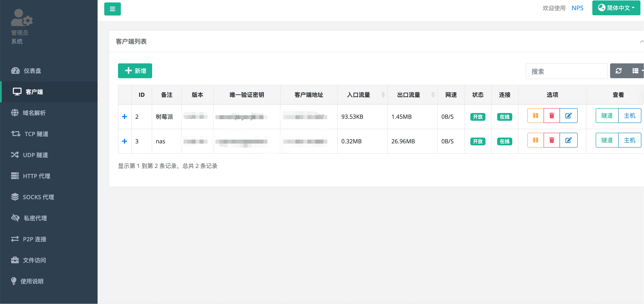The width and height of the screenshot is (644, 304).
Task: Edit the nas client
Action: (568, 140)
